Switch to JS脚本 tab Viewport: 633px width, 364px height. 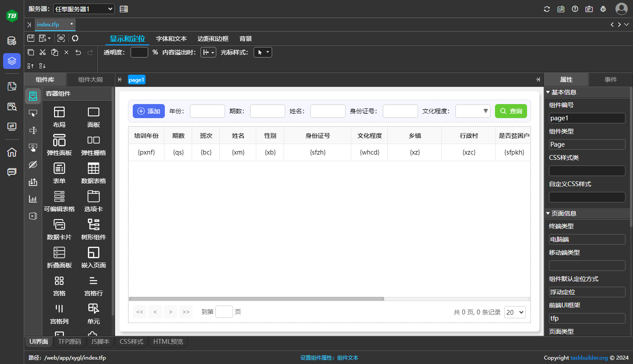100,342
